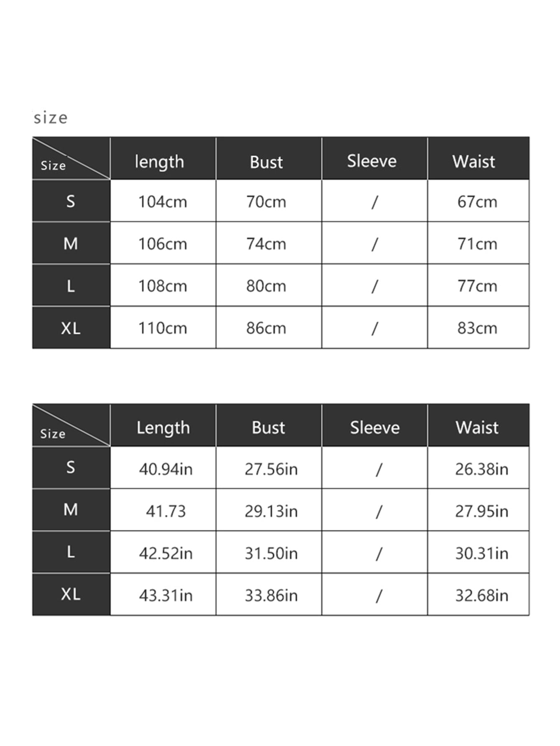This screenshot has width=560, height=746.
Task: Select the Sleeve header in the centimeter table
Action: coord(372,161)
